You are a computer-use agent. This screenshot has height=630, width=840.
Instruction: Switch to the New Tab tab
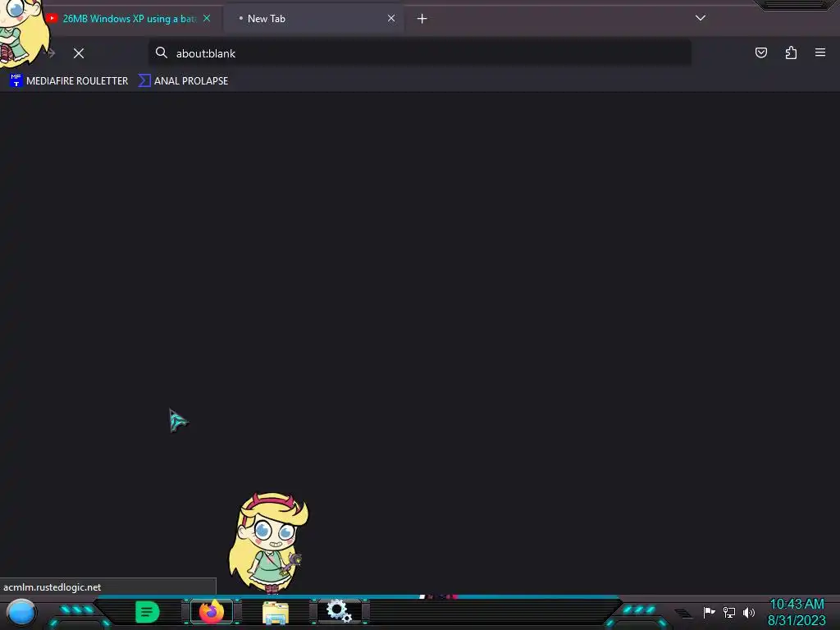(x=313, y=19)
